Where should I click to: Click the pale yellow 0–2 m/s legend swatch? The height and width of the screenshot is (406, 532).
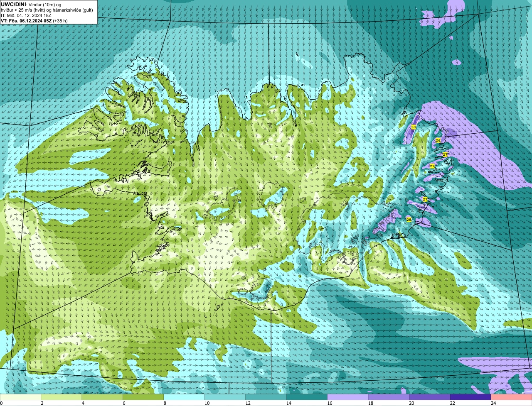(x=20, y=397)
